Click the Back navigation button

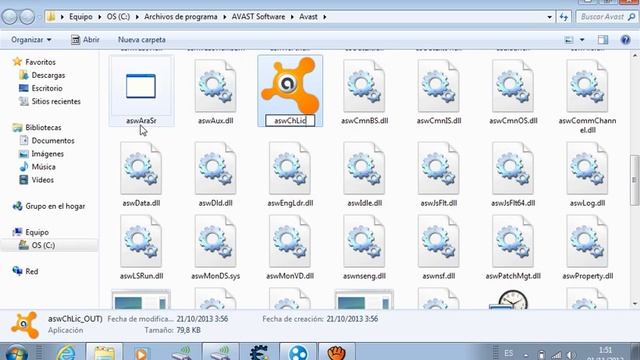[10, 17]
